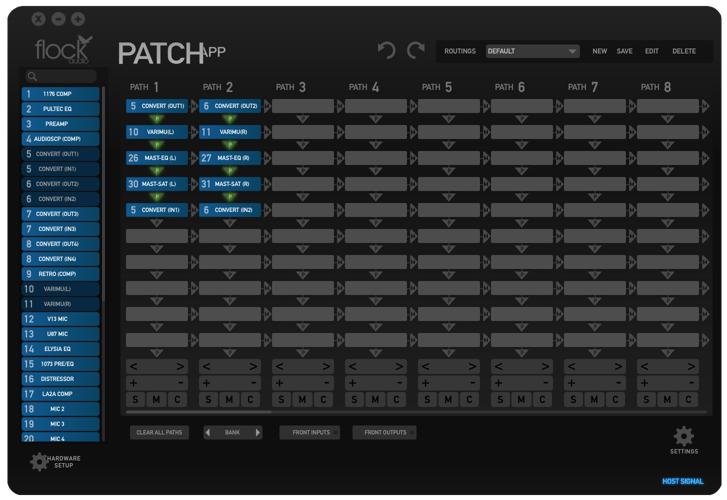This screenshot has width=727, height=500.
Task: Click EDIT routing button
Action: point(651,51)
